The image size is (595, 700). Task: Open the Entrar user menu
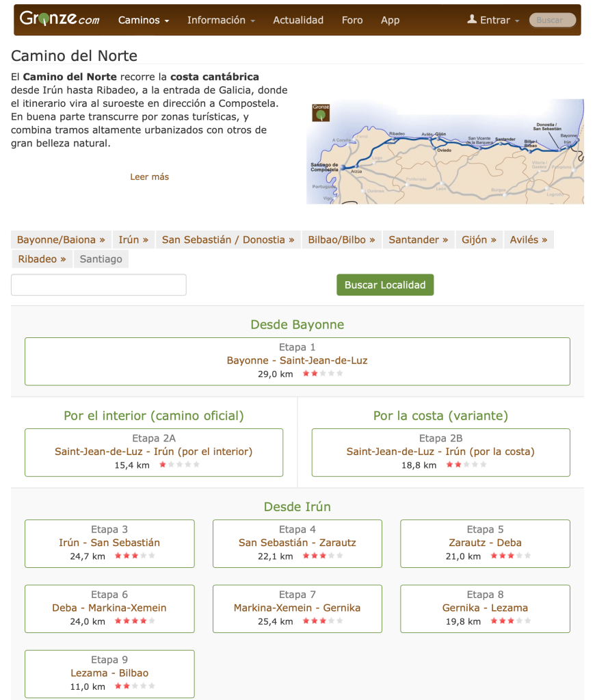click(494, 21)
